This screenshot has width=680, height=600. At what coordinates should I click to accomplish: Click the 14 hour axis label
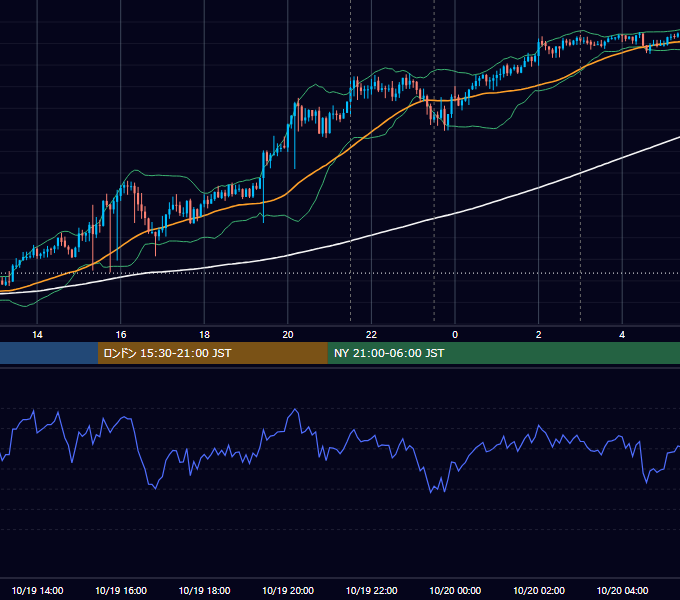tap(37, 335)
